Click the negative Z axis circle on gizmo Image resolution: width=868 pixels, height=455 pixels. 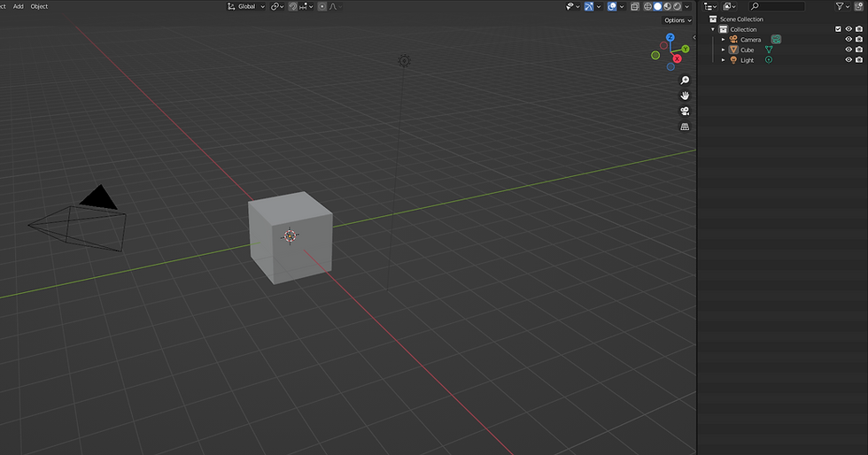click(670, 67)
